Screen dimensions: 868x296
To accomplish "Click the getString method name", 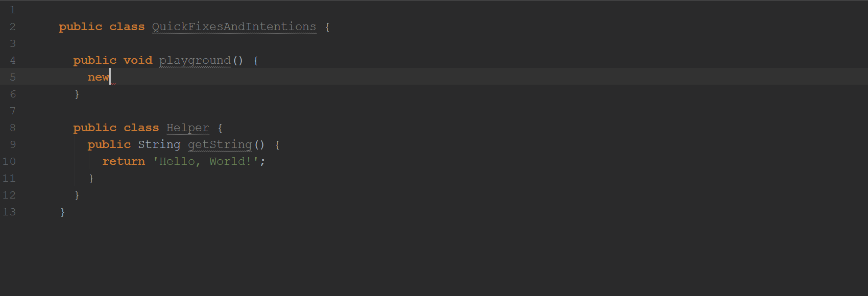I will tap(220, 145).
